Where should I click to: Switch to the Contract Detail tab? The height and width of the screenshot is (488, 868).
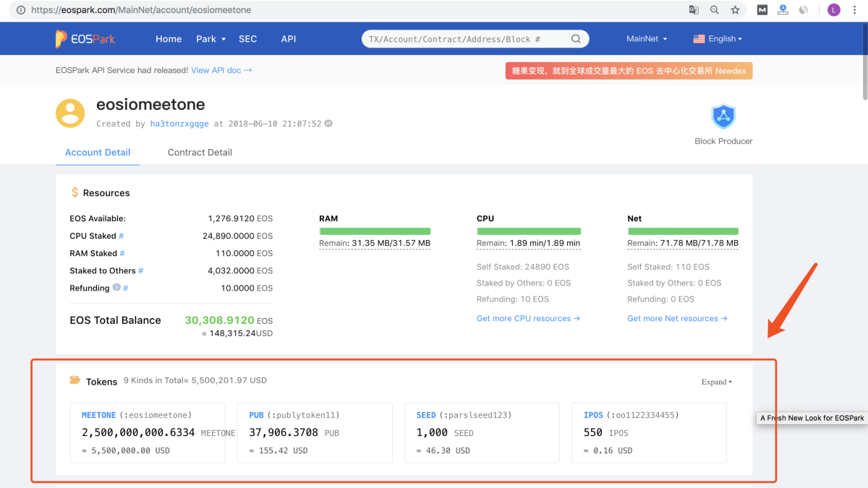click(x=200, y=153)
